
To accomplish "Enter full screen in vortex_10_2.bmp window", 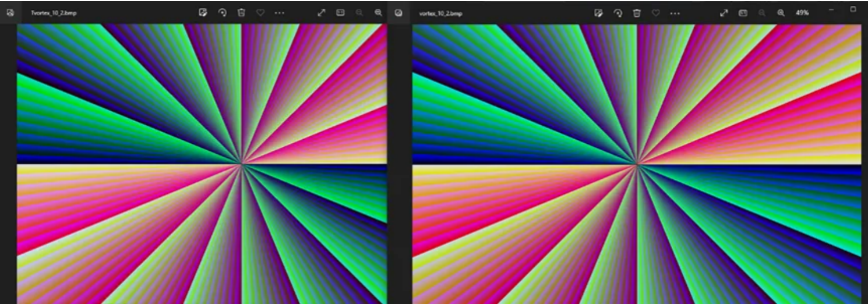I will (724, 13).
